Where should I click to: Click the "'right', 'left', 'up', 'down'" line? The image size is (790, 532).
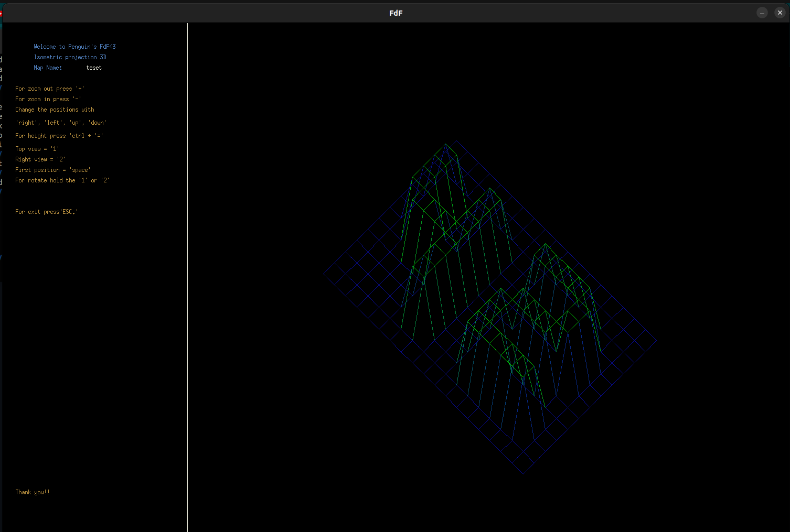61,123
